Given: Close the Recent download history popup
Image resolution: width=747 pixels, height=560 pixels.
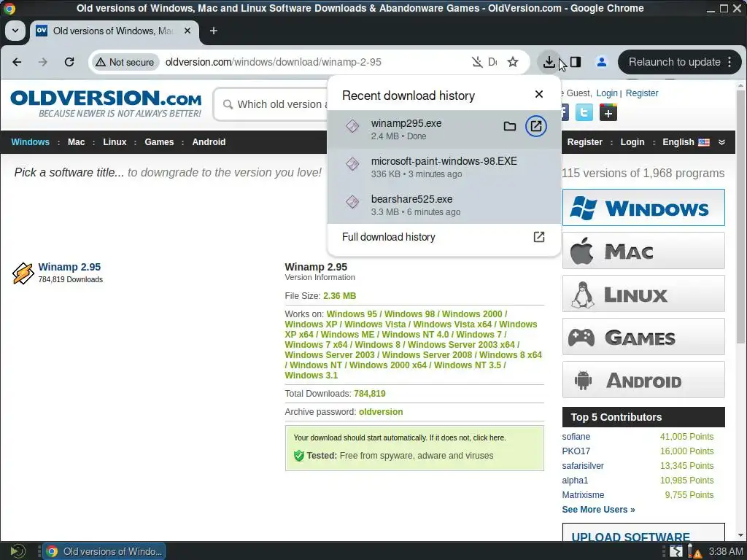Looking at the screenshot, I should pyautogui.click(x=539, y=94).
